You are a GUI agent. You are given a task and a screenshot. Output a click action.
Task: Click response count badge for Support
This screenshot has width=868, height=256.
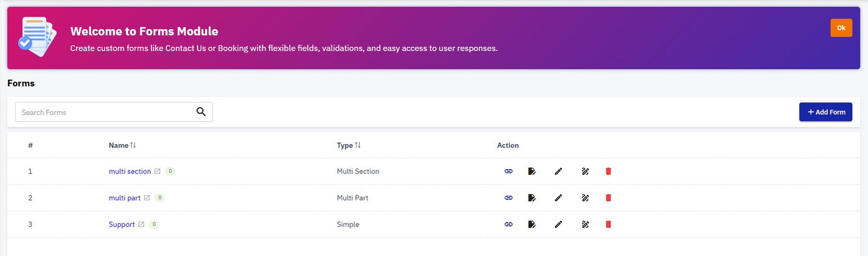(154, 225)
